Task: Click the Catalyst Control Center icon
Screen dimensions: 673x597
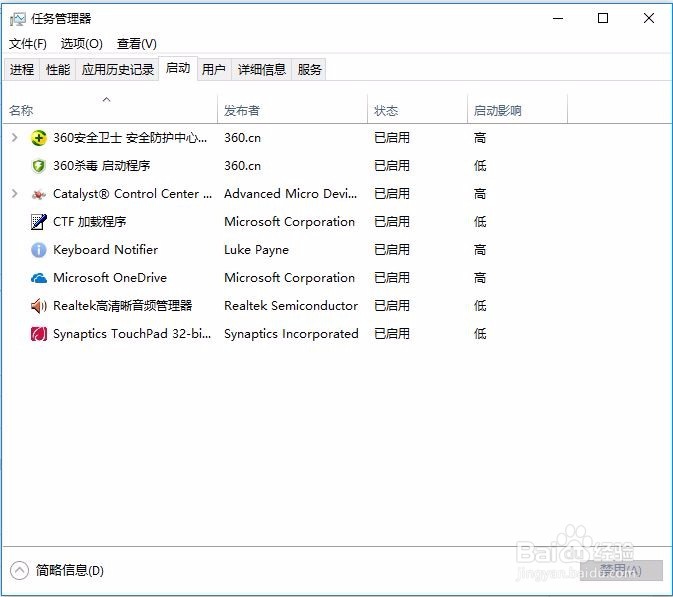Action: [39, 194]
